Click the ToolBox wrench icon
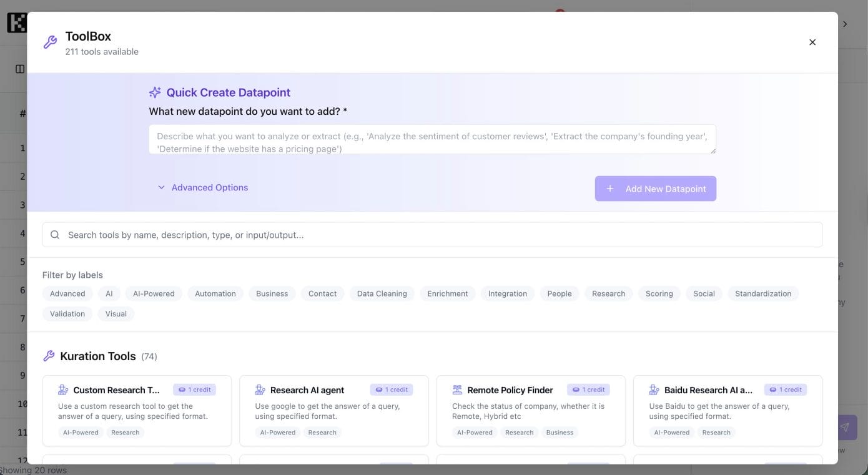This screenshot has width=868, height=475. 50,42
